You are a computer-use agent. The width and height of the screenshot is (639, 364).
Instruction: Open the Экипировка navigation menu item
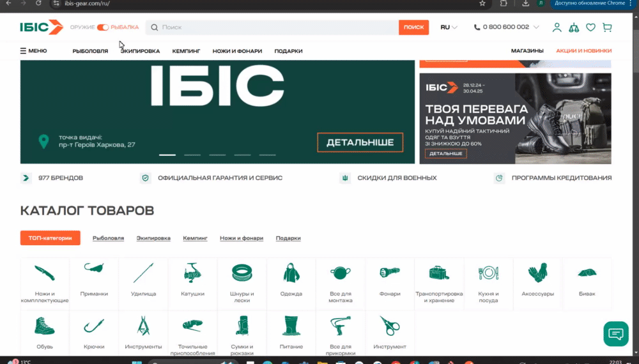[x=140, y=51]
